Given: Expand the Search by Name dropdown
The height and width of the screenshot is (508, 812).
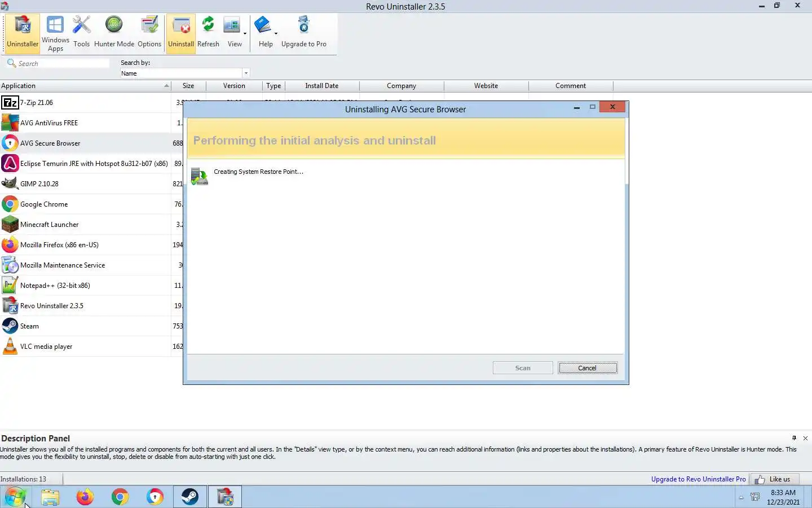Looking at the screenshot, I should [246, 73].
